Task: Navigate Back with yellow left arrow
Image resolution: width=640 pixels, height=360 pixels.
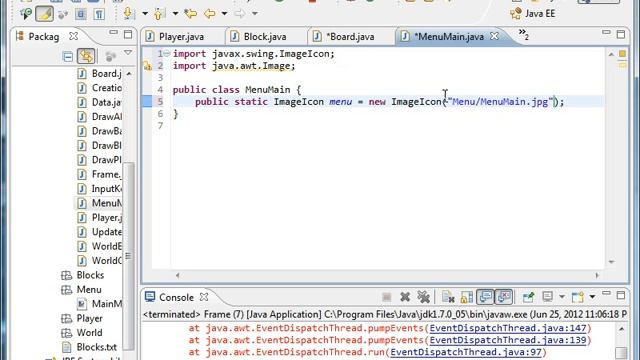Action: (x=209, y=13)
